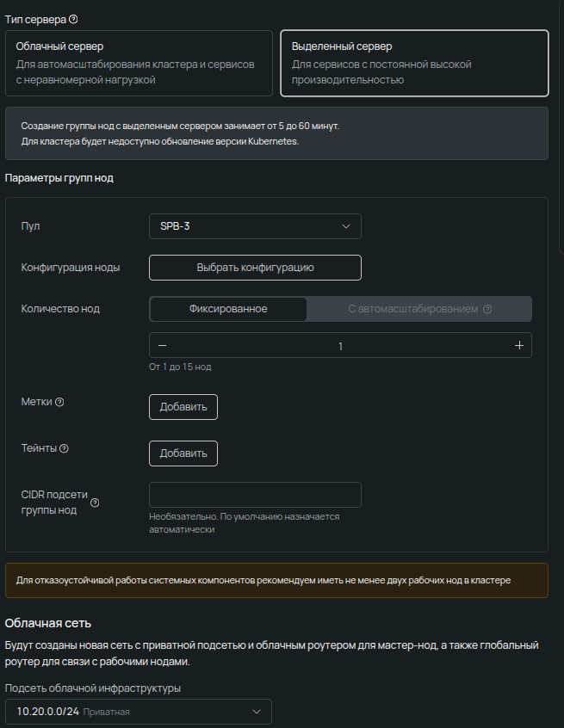564x728 pixels.
Task: Click the help icon beside Тип сервера
Action: [73, 19]
